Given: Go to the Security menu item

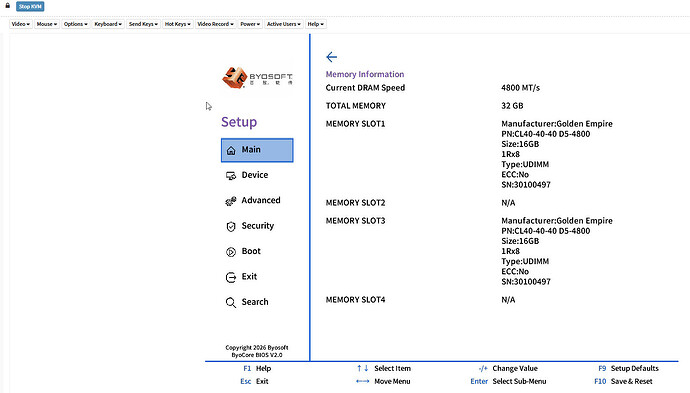Looking at the screenshot, I should (x=257, y=226).
